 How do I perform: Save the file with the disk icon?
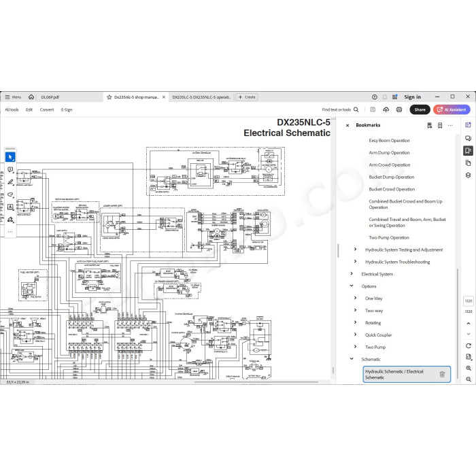coord(373,109)
